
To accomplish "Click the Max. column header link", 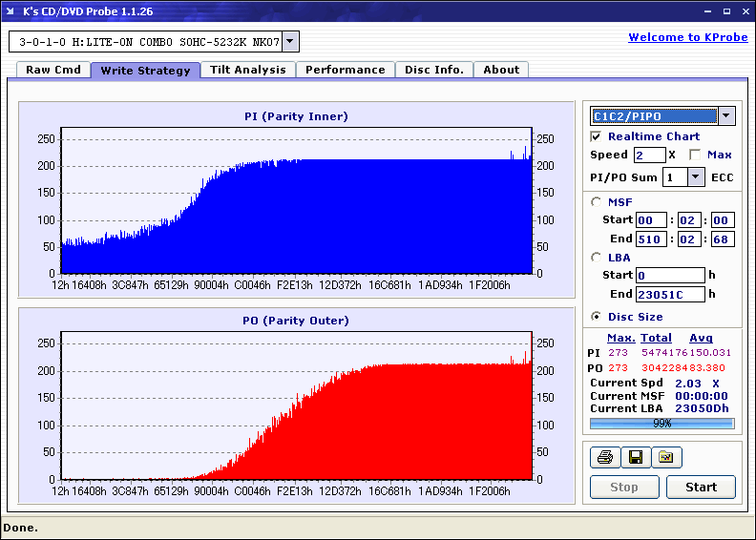I will coord(621,338).
